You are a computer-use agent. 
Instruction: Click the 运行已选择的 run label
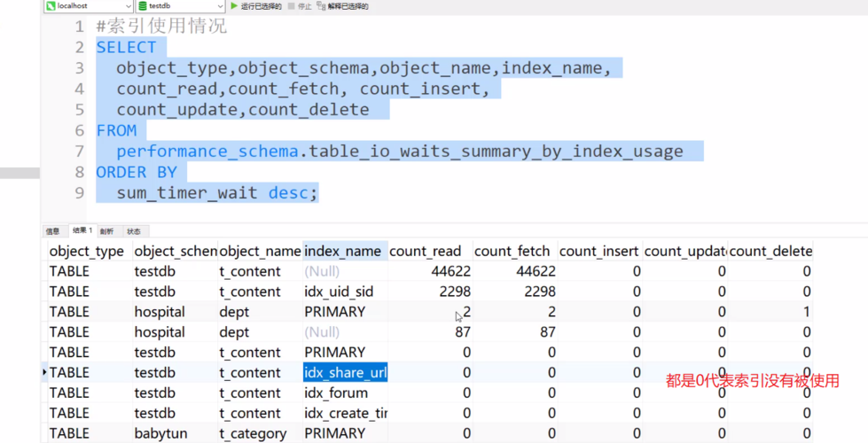point(261,6)
